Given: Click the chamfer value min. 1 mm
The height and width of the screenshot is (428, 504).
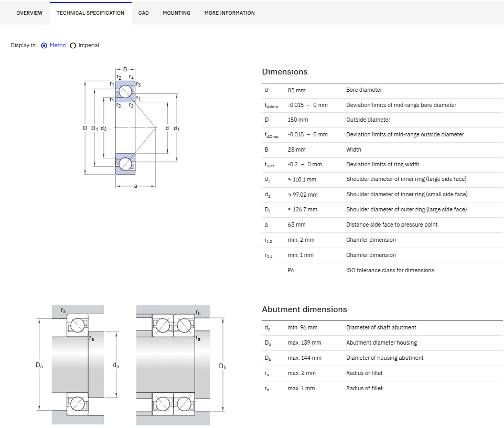Looking at the screenshot, I should tap(300, 255).
